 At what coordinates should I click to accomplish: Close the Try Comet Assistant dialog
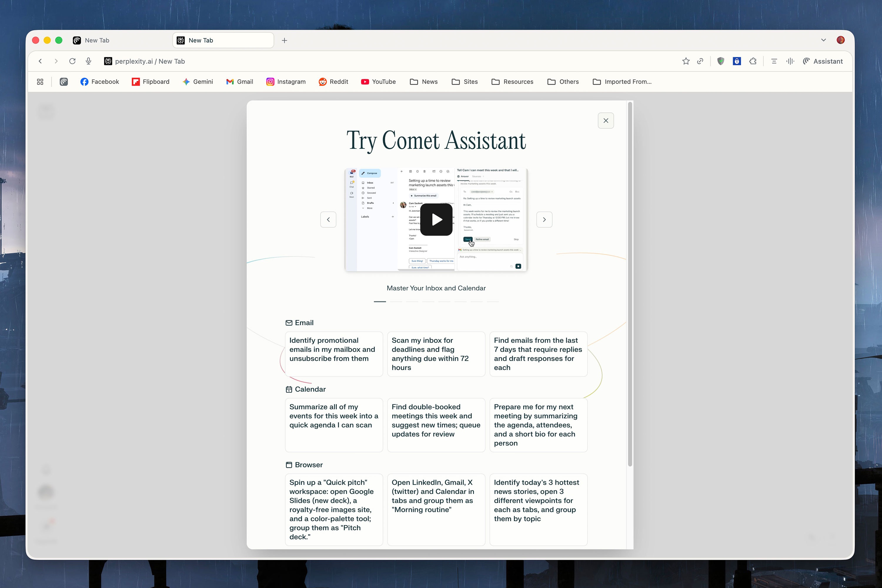click(606, 121)
